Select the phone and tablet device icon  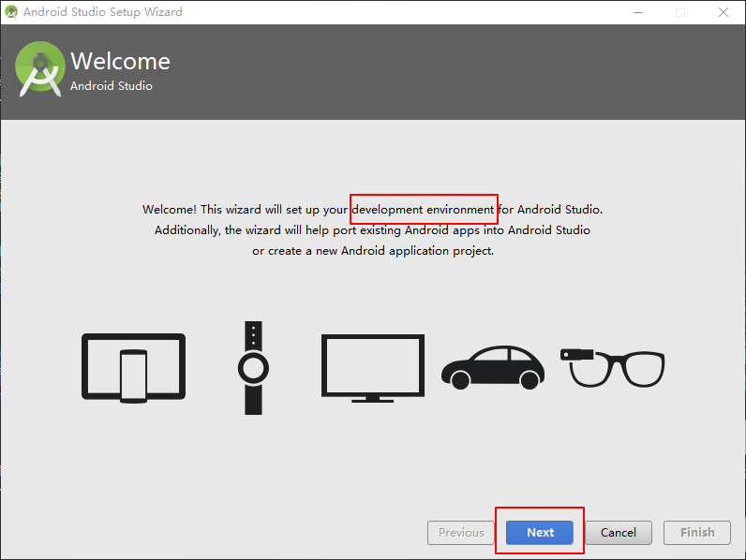133,368
